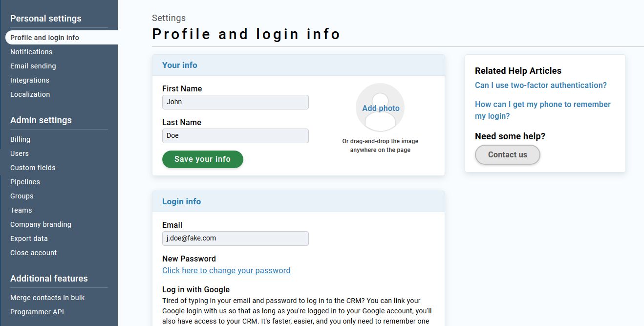Navigate to Custom fields settings
Viewport: 644px width, 326px height.
33,168
